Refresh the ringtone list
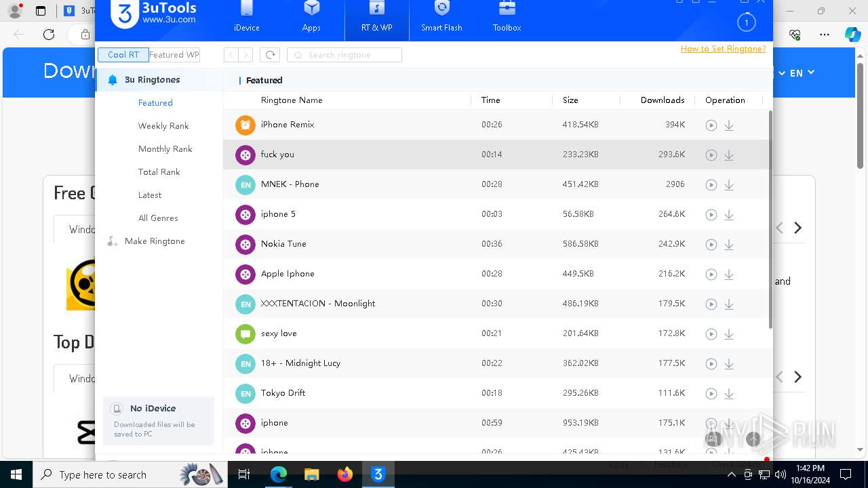868x488 pixels. (x=270, y=55)
